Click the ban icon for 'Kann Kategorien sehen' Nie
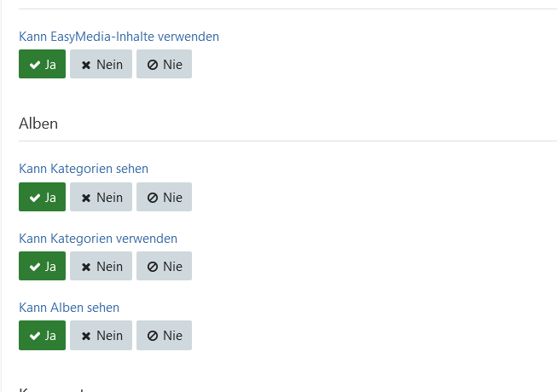The width and height of the screenshot is (557, 392). pos(153,198)
